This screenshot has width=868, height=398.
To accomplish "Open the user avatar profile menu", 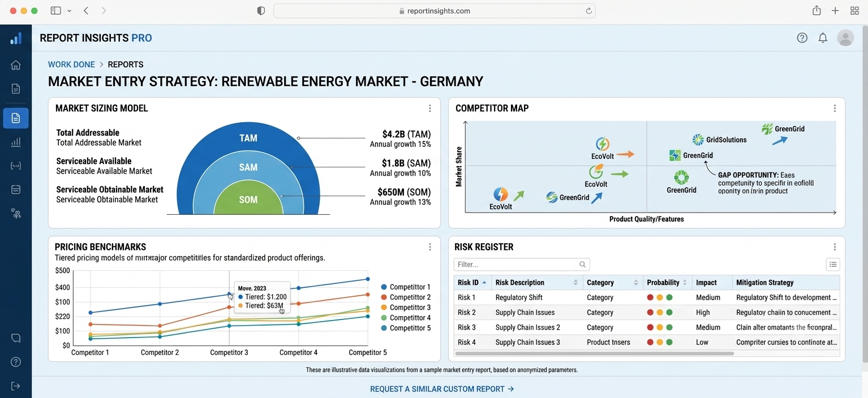I will tap(845, 38).
